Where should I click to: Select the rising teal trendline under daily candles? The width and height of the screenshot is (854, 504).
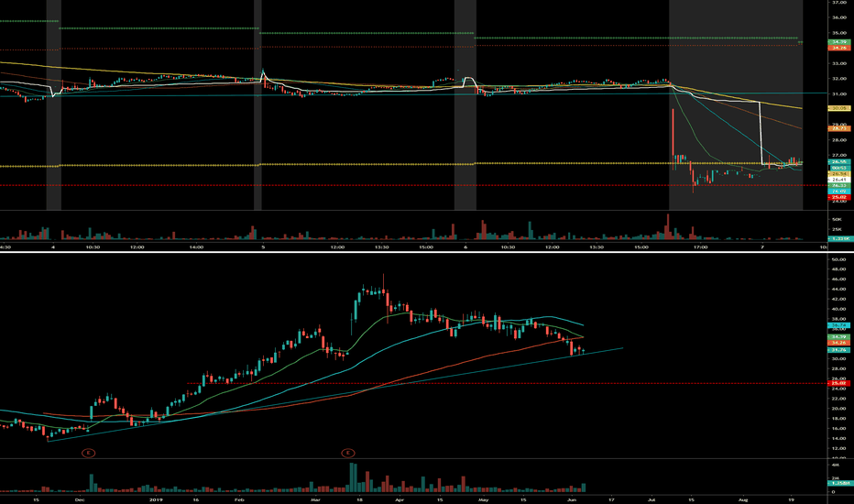[x=335, y=394]
